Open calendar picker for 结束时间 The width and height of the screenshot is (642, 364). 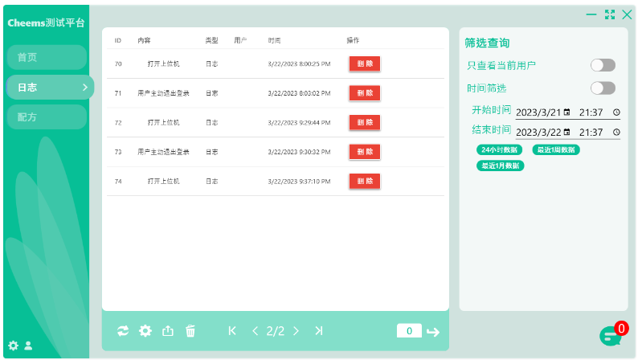tap(566, 133)
